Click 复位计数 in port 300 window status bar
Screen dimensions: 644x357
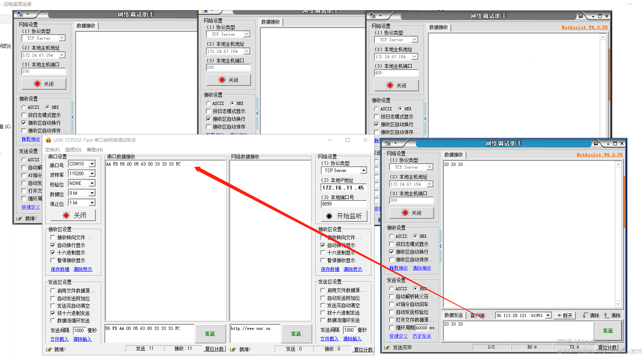point(608,347)
